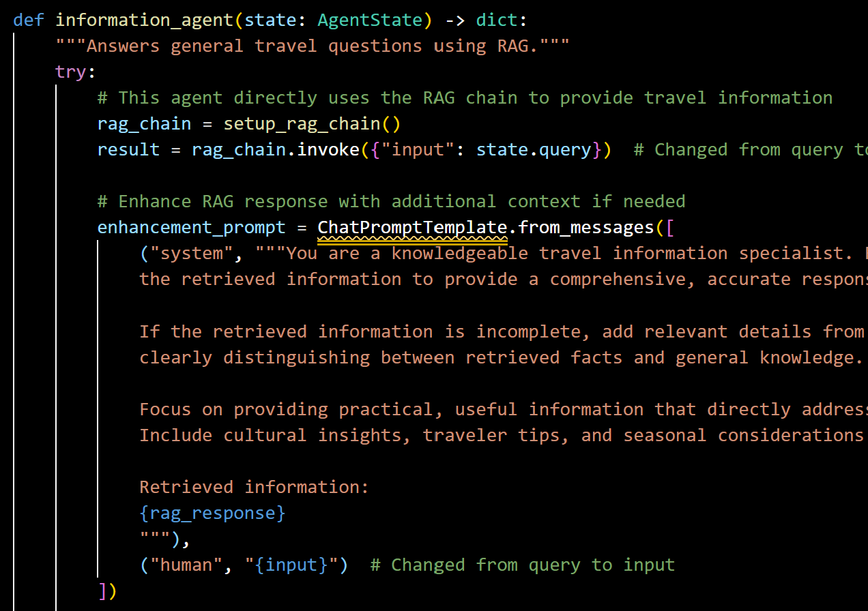Viewport: 868px width, 611px height.
Task: Click the from_messages method name
Action: [586, 227]
